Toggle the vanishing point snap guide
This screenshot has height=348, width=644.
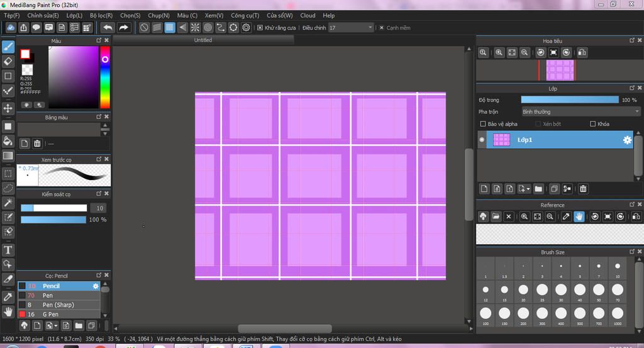click(x=182, y=28)
